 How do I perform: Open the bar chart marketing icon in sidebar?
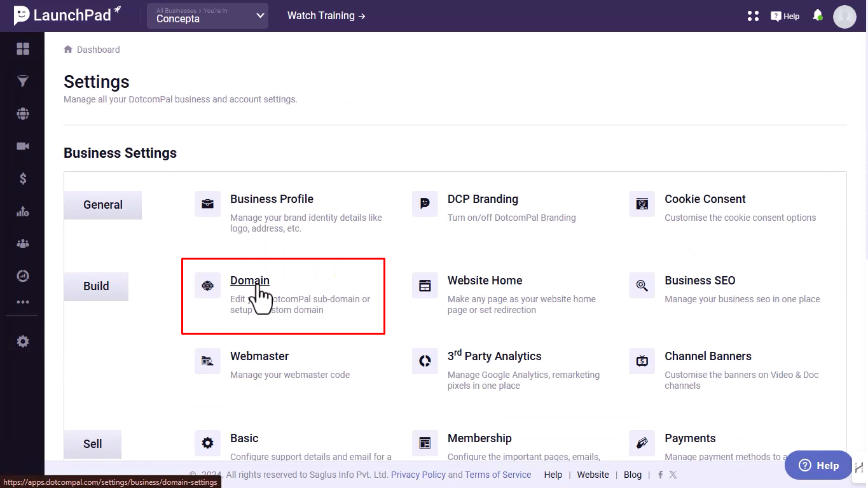click(x=23, y=212)
